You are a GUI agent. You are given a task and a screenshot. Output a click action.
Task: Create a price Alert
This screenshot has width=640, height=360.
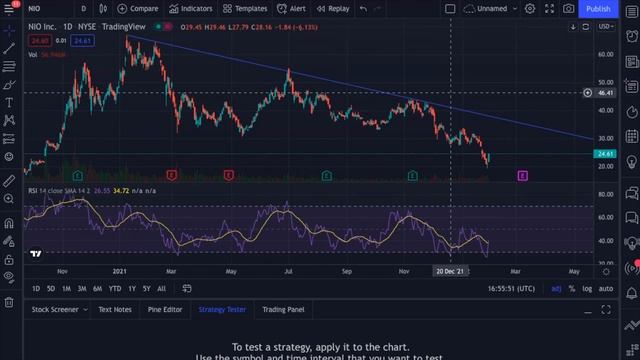[x=291, y=9]
